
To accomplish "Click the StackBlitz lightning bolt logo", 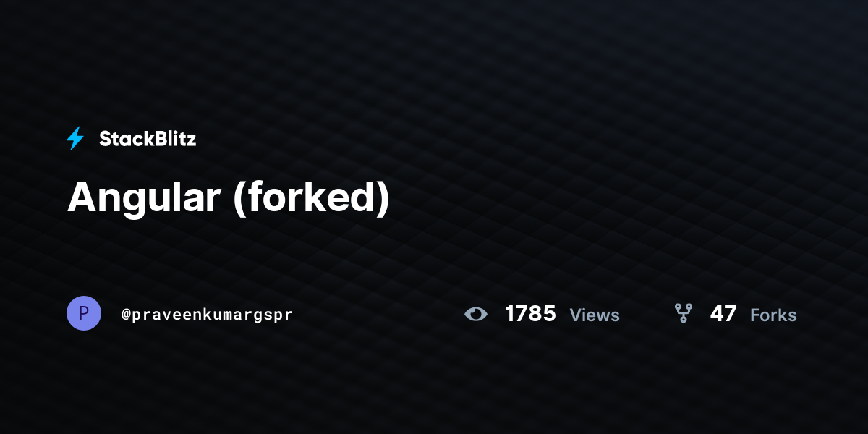I will click(x=75, y=138).
